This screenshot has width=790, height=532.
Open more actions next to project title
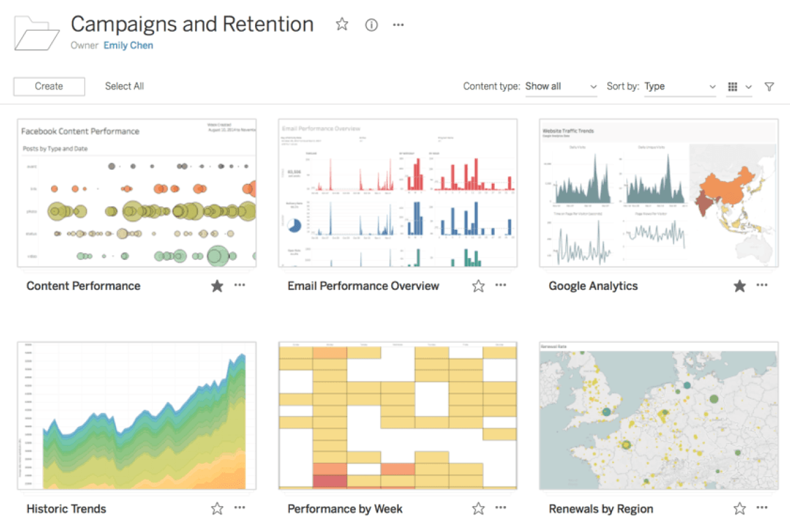tap(398, 25)
